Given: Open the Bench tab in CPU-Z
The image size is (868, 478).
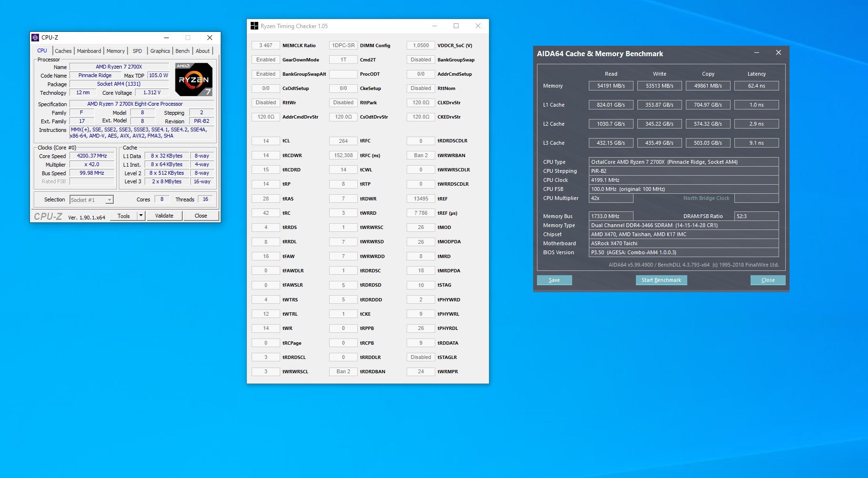Looking at the screenshot, I should coord(183,51).
